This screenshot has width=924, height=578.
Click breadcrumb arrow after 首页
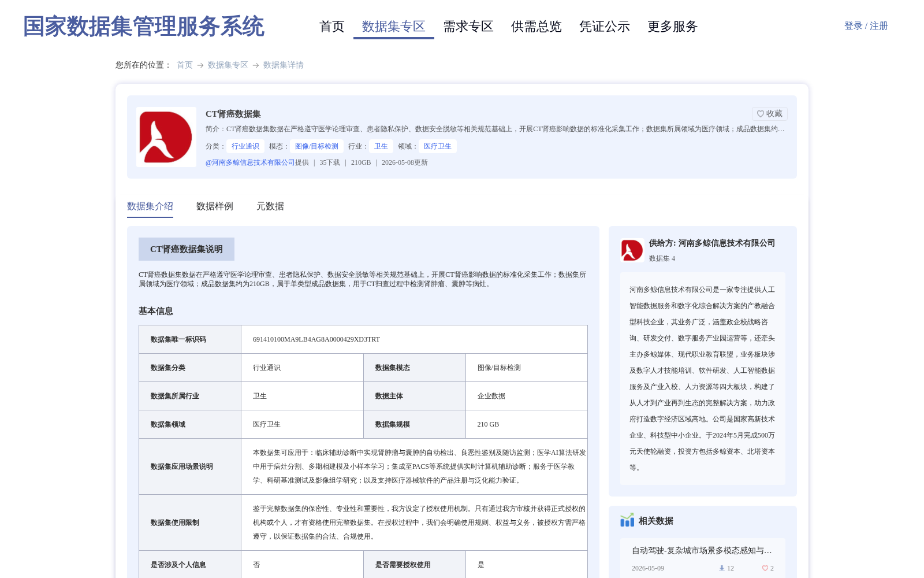click(200, 65)
